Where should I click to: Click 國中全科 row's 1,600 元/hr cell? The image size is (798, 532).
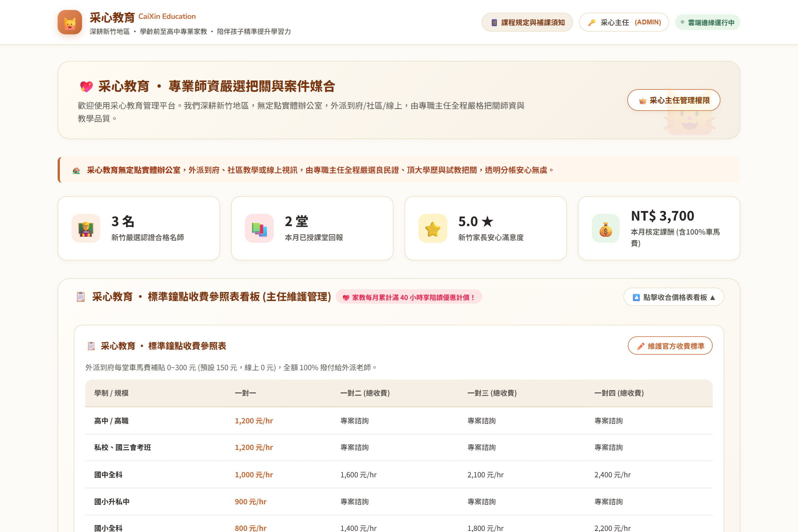pos(359,475)
